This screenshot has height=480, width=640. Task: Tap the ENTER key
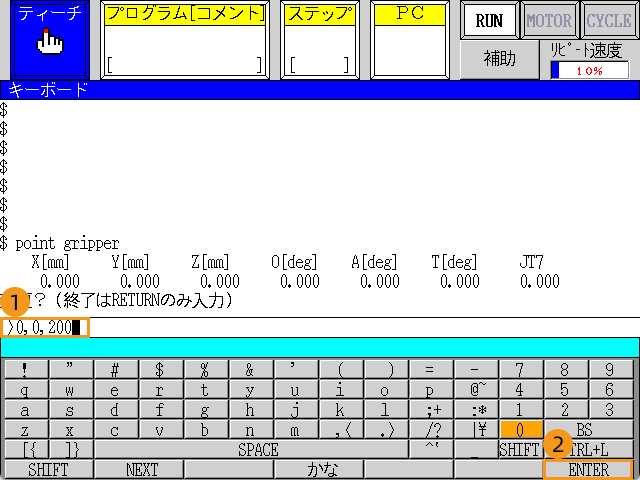pyautogui.click(x=588, y=470)
